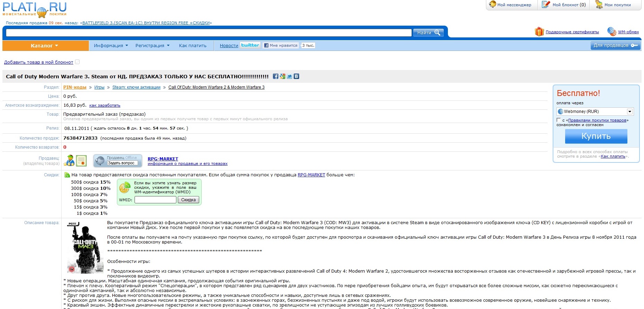Open the Мой блокнот notepad icon
The width and height of the screenshot is (644, 309).
546,5
